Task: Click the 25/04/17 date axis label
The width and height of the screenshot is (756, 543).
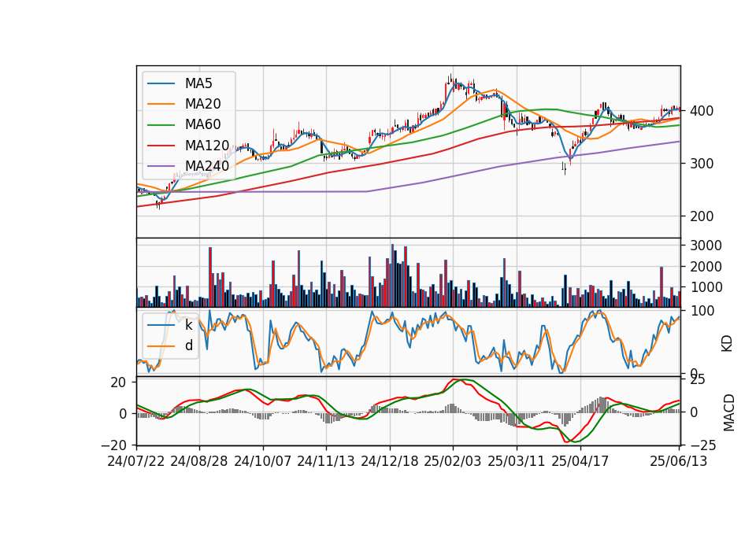Action: pos(580,461)
